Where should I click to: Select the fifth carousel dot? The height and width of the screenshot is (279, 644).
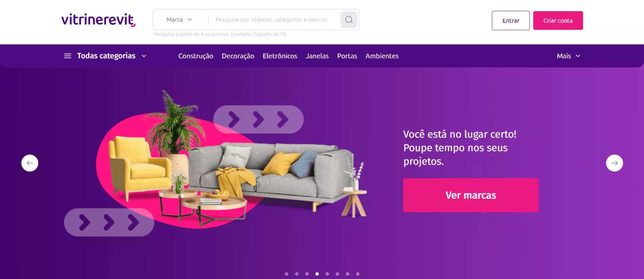tap(327, 274)
